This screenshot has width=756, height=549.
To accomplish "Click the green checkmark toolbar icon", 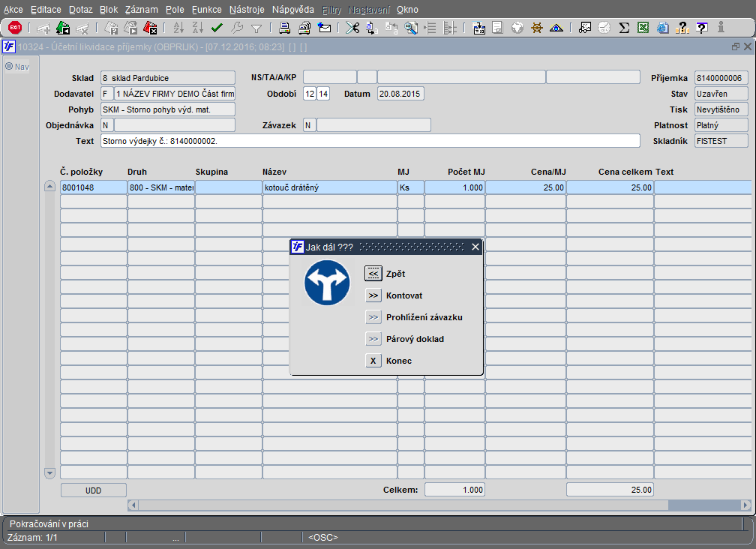I will click(x=217, y=28).
